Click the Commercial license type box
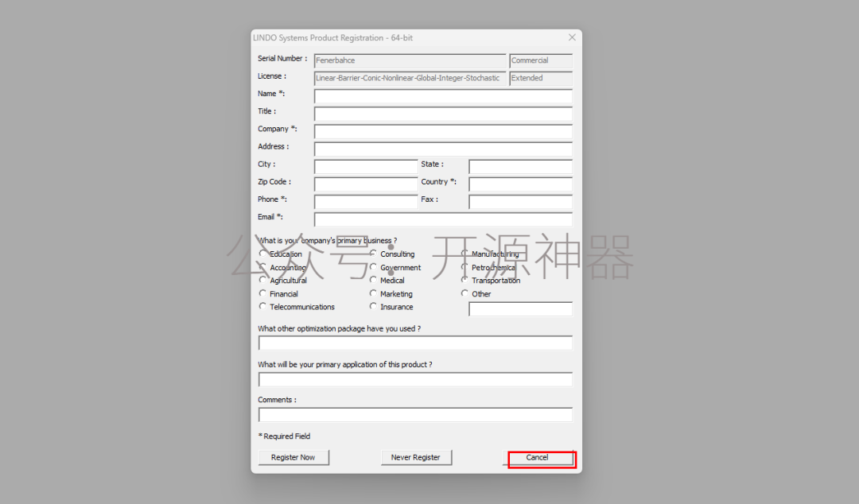This screenshot has width=859, height=504. [x=541, y=60]
